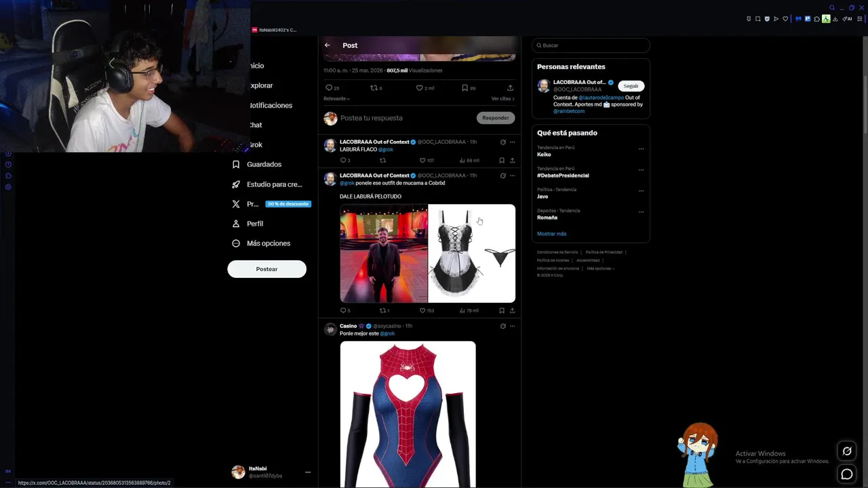The height and width of the screenshot is (488, 868).
Task: Open Guardados in sidebar
Action: (256, 165)
